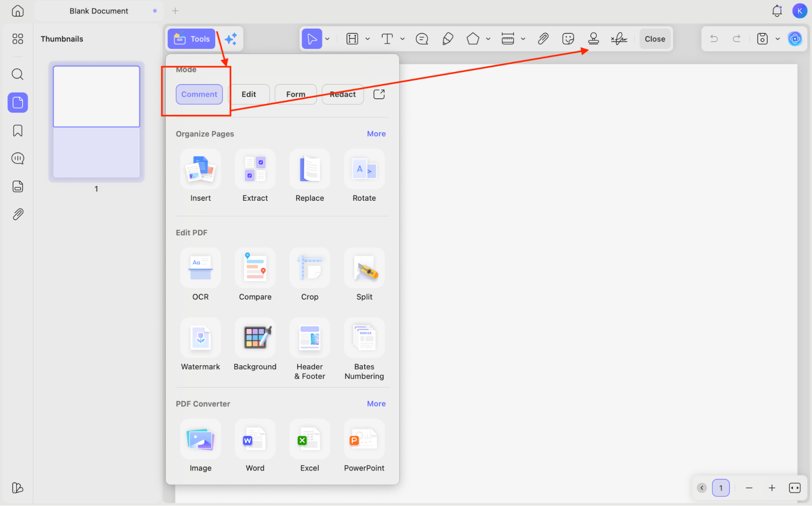Viewport: 812px width, 506px height.
Task: Undo the last action
Action: point(714,39)
